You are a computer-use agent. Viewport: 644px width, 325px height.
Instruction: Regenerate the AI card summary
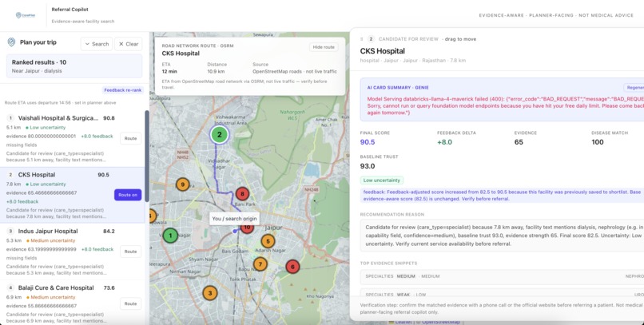click(634, 87)
